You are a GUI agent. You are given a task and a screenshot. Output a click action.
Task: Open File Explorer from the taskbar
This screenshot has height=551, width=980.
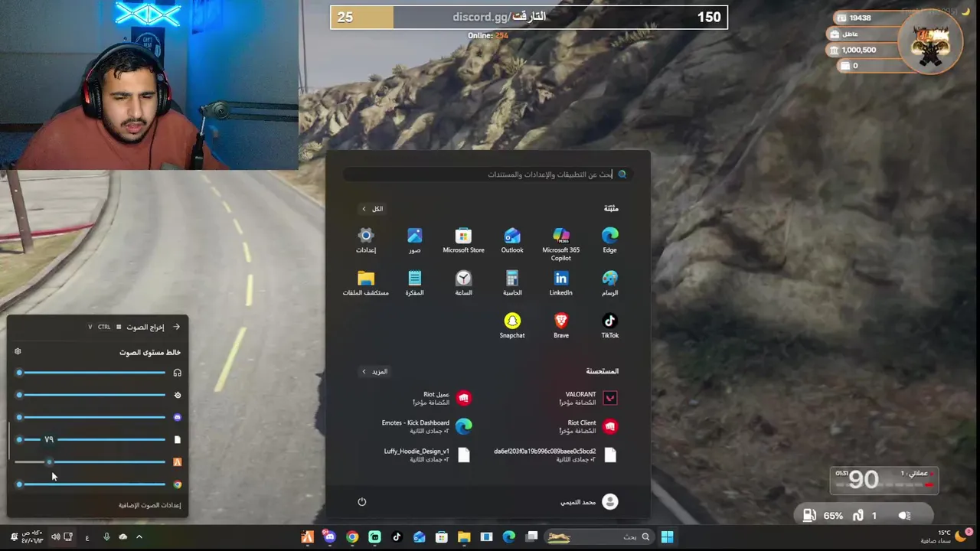(x=464, y=537)
